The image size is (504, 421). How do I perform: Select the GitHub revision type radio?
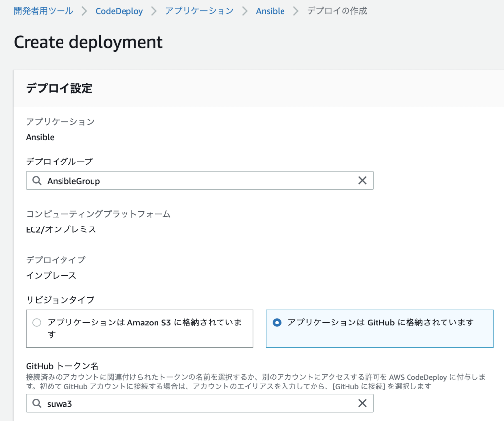[x=277, y=323]
